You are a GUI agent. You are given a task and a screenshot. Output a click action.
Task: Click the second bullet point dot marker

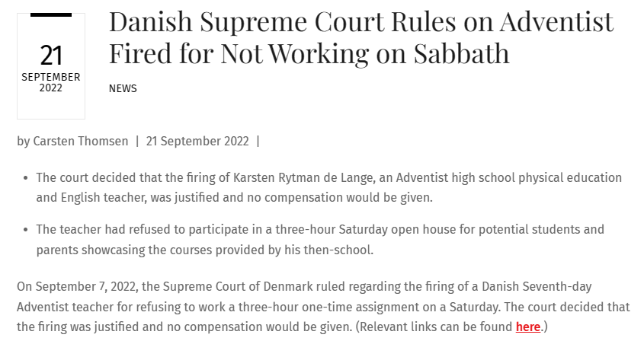coord(27,230)
